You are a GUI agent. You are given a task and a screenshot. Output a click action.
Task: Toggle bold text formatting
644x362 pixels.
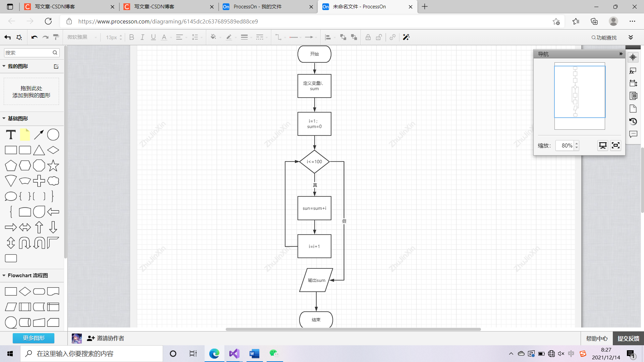[x=131, y=37]
